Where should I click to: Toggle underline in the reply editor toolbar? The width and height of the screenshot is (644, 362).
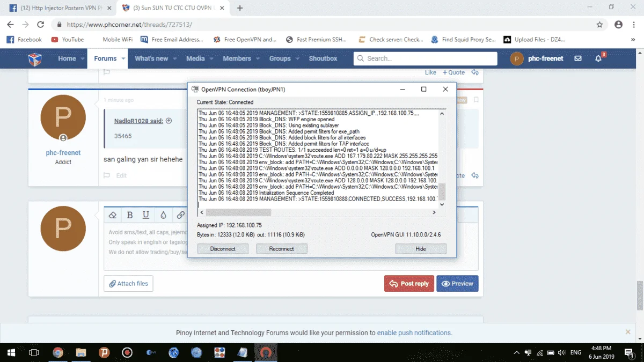click(146, 215)
